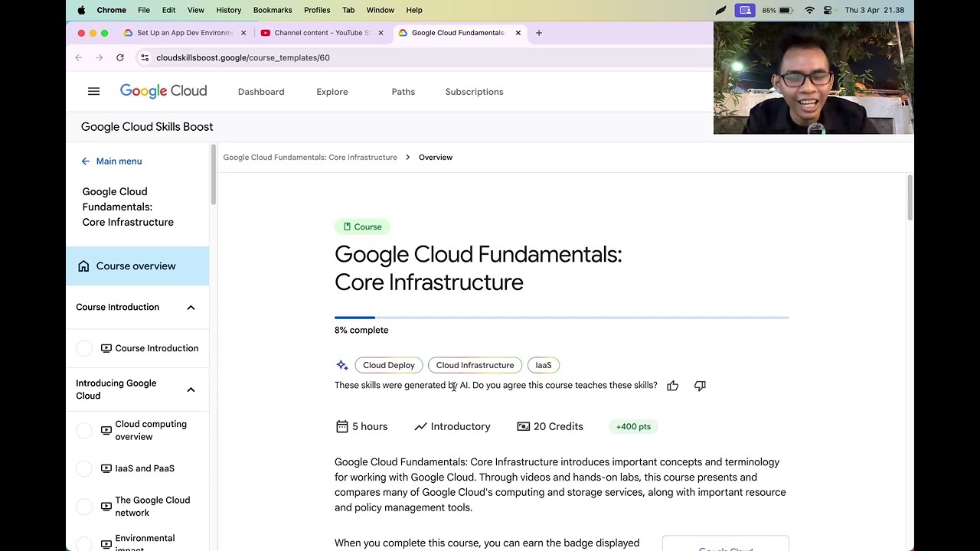Click the calendar icon beside 5 hours
980x551 pixels.
pos(342,426)
